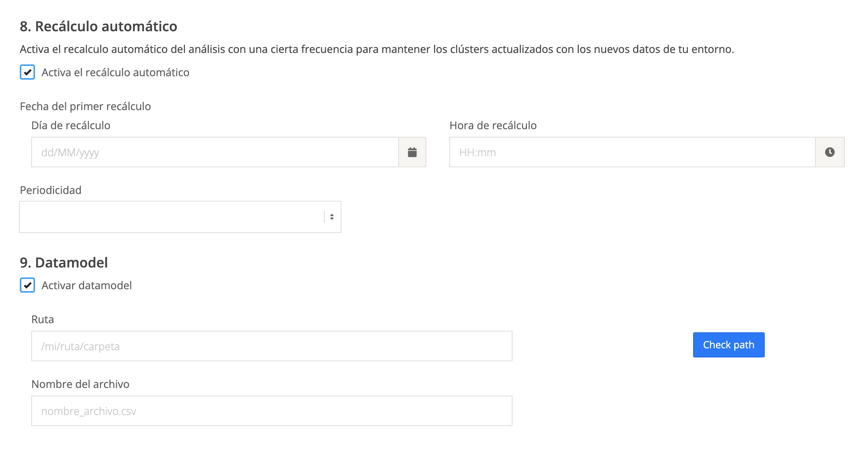Toggle the Activar datamodel checkbox
The height and width of the screenshot is (455, 868).
click(x=27, y=285)
